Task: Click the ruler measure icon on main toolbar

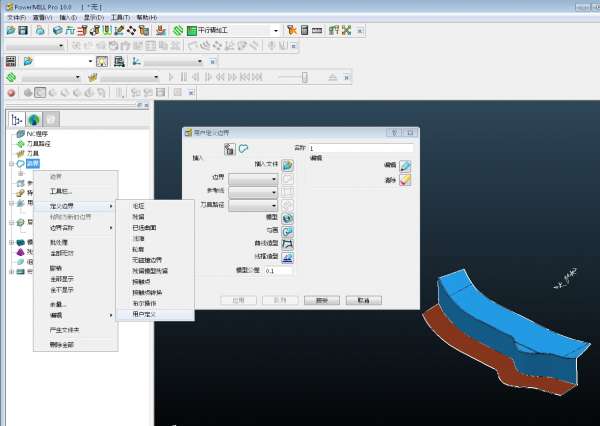Action: (317, 30)
